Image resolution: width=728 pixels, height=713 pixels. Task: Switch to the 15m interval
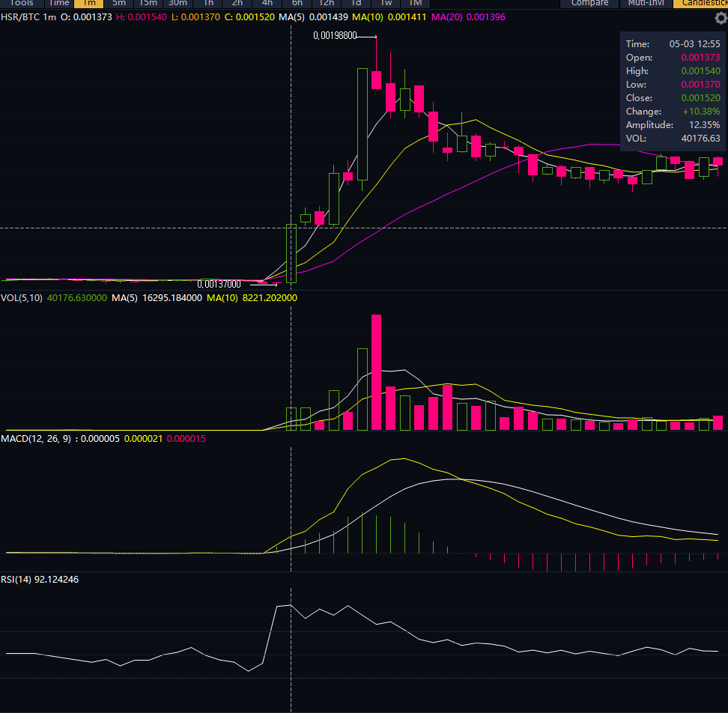(x=148, y=3)
